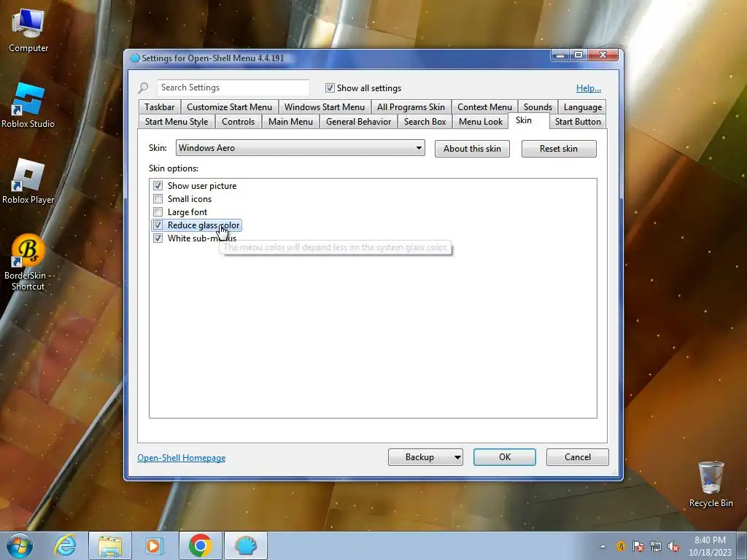The width and height of the screenshot is (747, 560).
Task: Enable Large font option
Action: 158,212
